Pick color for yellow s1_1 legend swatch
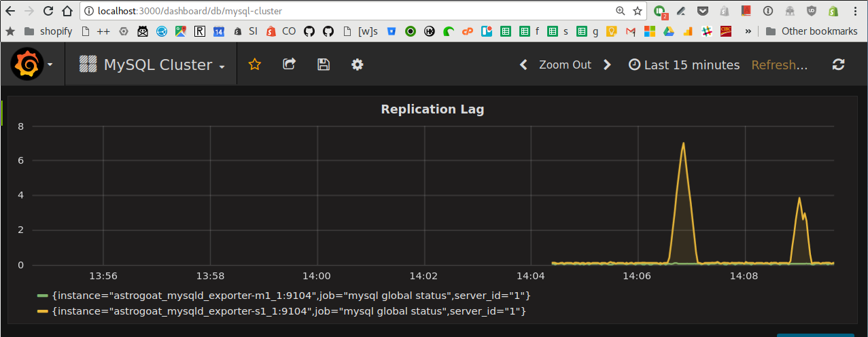This screenshot has height=337, width=868. pos(43,311)
